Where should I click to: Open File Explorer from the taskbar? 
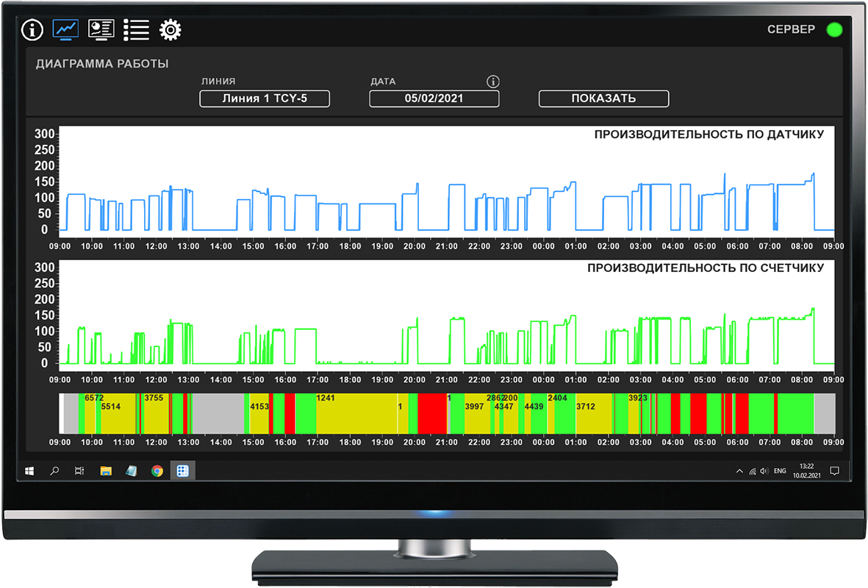coord(106,471)
